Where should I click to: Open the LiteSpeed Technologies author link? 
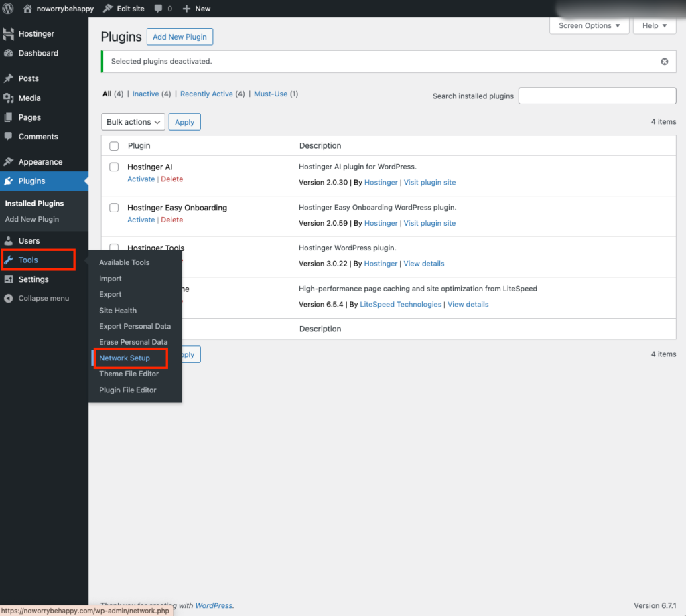401,305
